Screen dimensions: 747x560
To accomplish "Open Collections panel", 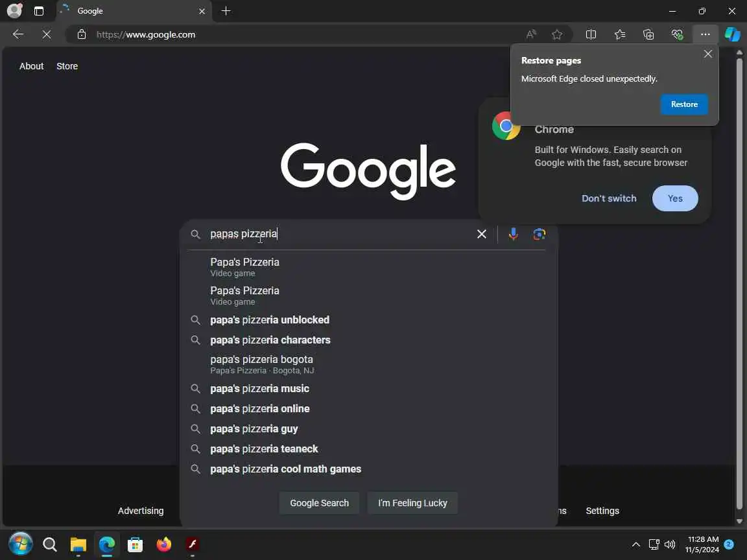I will 648,34.
